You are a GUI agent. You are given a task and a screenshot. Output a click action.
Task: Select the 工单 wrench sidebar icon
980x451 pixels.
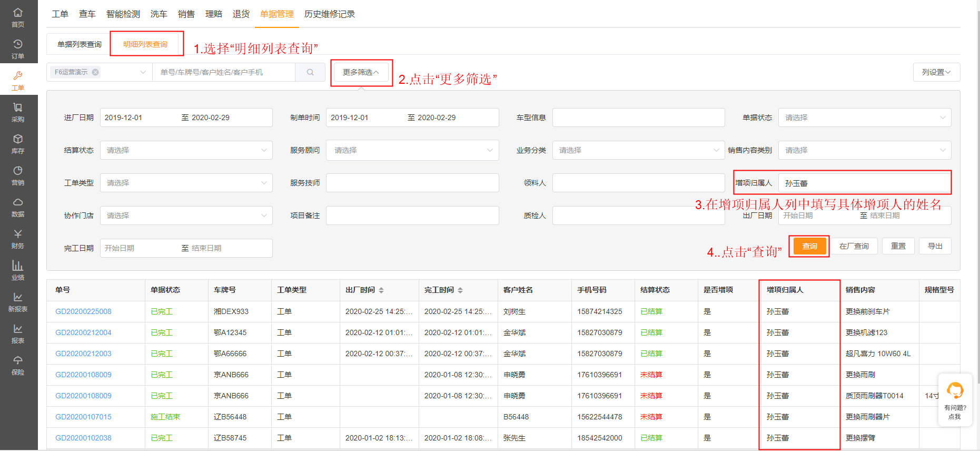(x=18, y=80)
